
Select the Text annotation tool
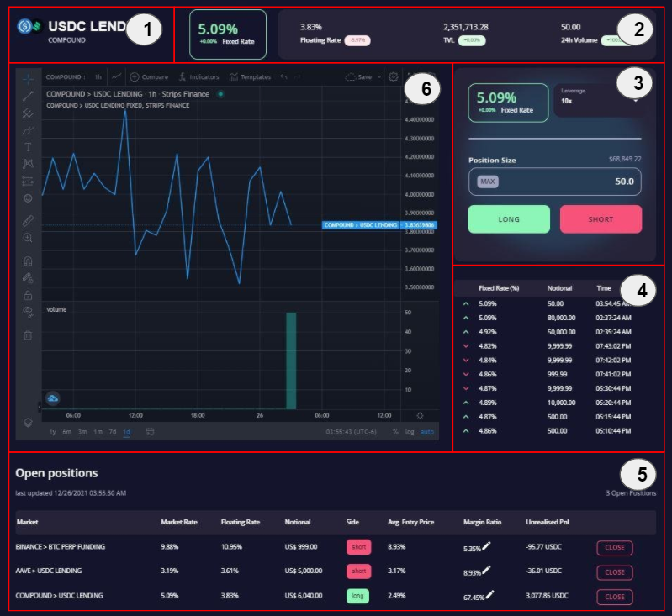[x=29, y=146]
